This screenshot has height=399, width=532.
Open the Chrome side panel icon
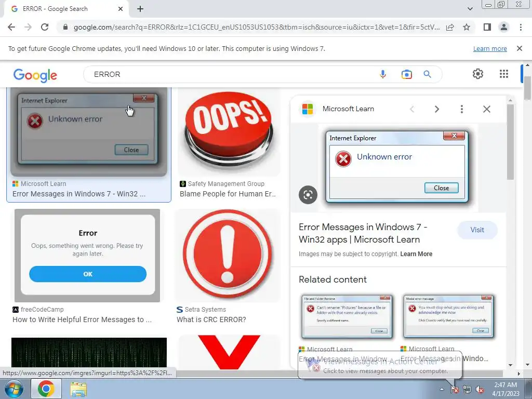487,27
